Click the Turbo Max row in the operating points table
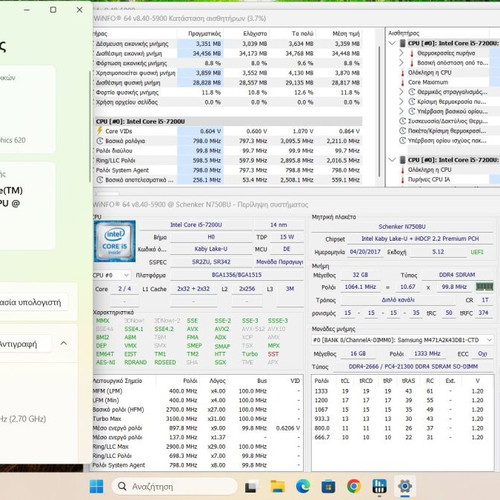The height and width of the screenshot is (500, 500). click(x=197, y=419)
